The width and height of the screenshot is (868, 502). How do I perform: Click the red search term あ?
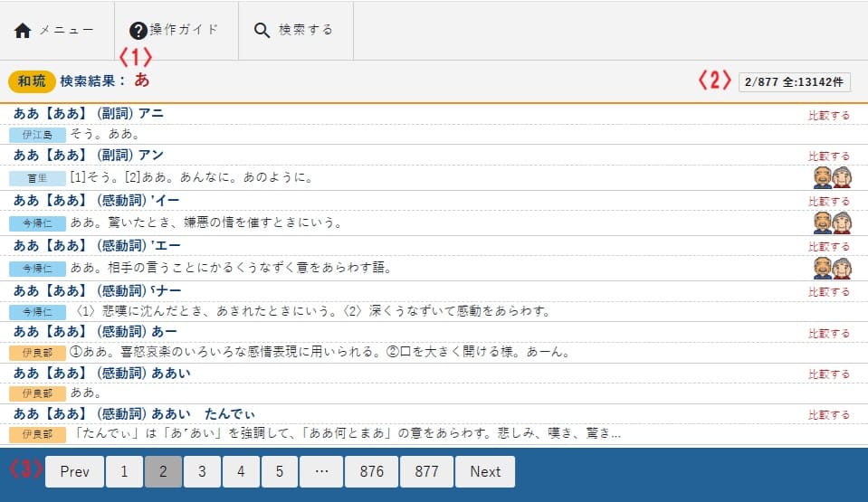142,81
